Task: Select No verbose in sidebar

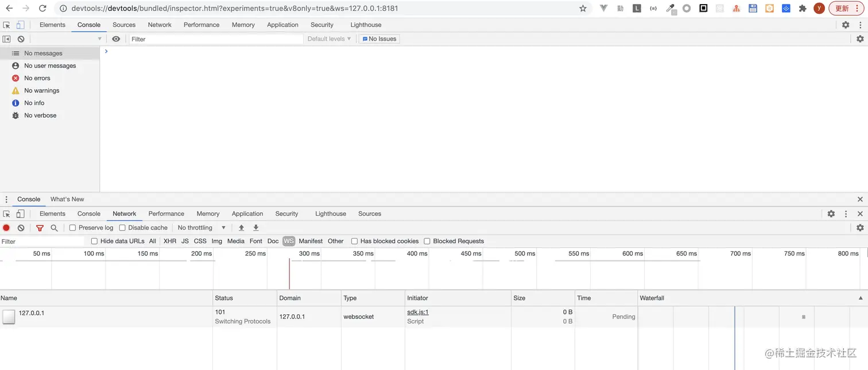Action: tap(50, 115)
